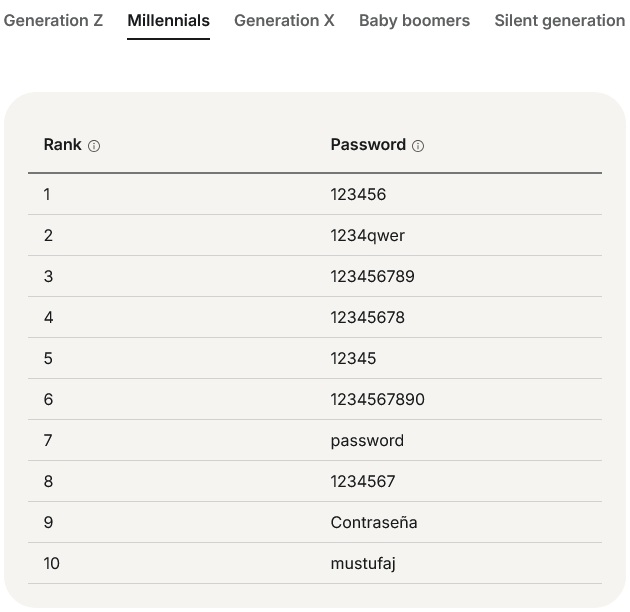630x612 pixels.
Task: Click the 12345678 password entry
Action: (367, 317)
